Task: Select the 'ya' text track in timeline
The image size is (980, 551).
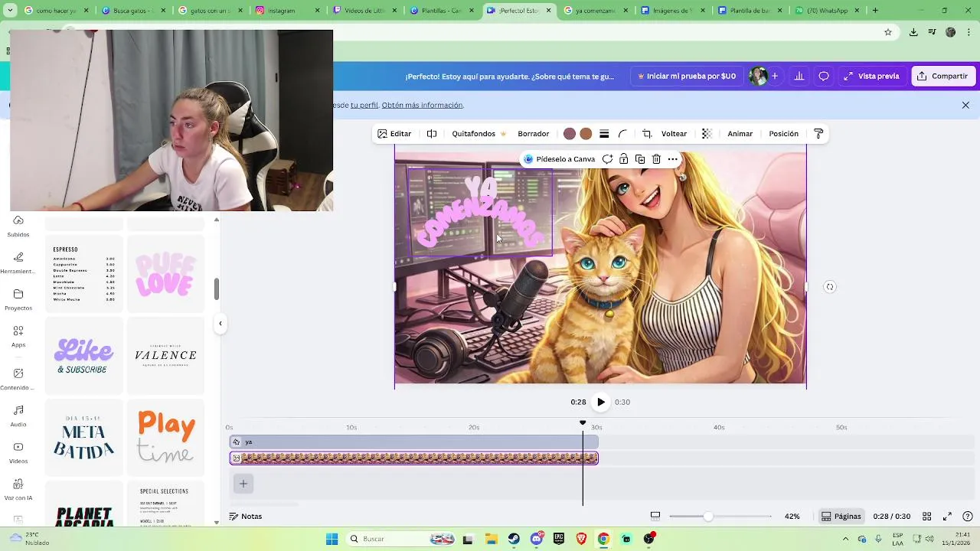Action: coord(414,442)
